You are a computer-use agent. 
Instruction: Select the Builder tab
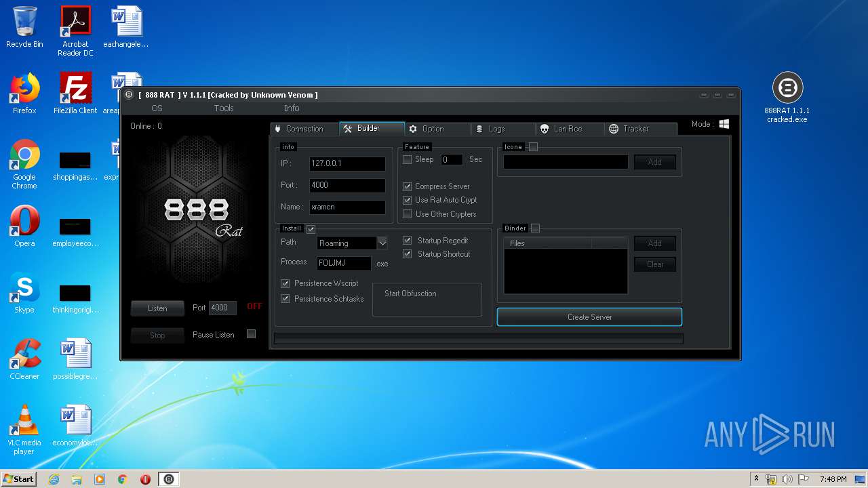[x=372, y=128]
